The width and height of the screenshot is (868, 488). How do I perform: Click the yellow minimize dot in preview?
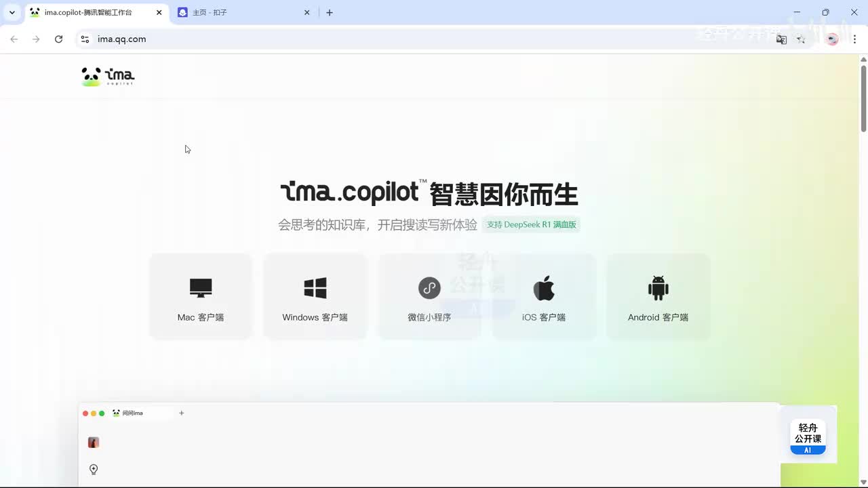pos(94,413)
